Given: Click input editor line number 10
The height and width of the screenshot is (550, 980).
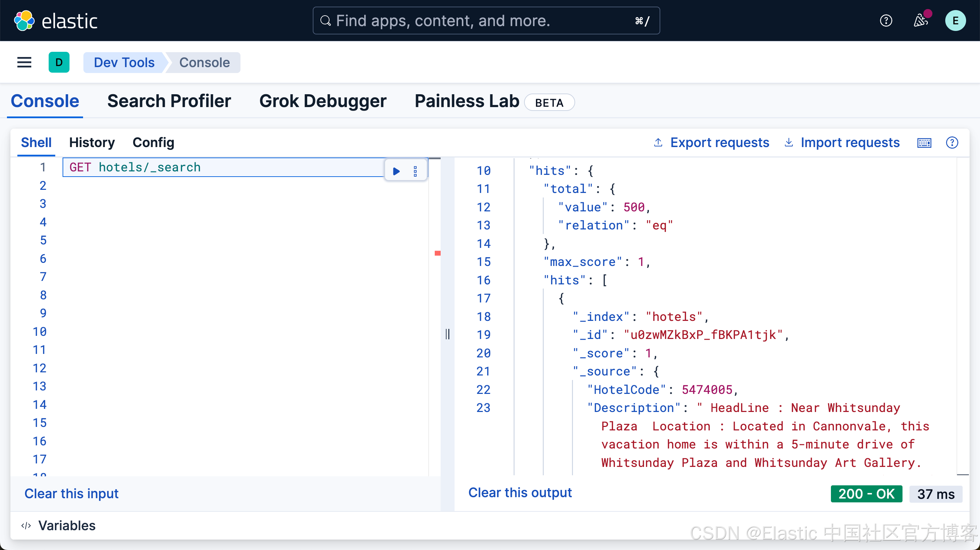Looking at the screenshot, I should (40, 332).
